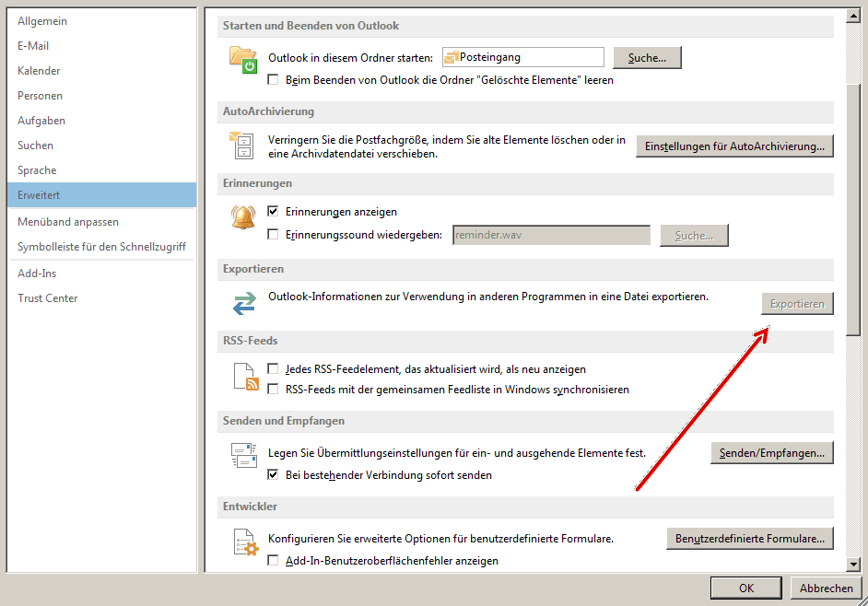Select Kalender in the sidebar
Screen dimensions: 868x606
tap(102, 71)
